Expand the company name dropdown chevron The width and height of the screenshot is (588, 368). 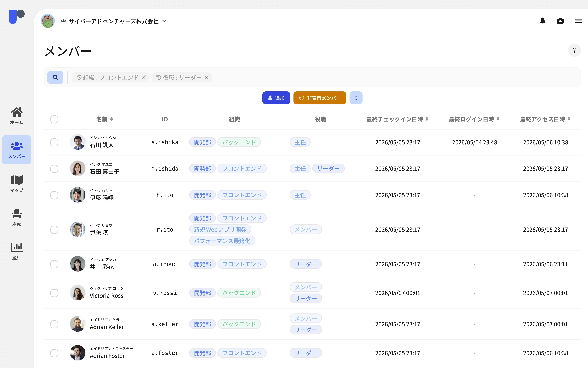point(164,21)
